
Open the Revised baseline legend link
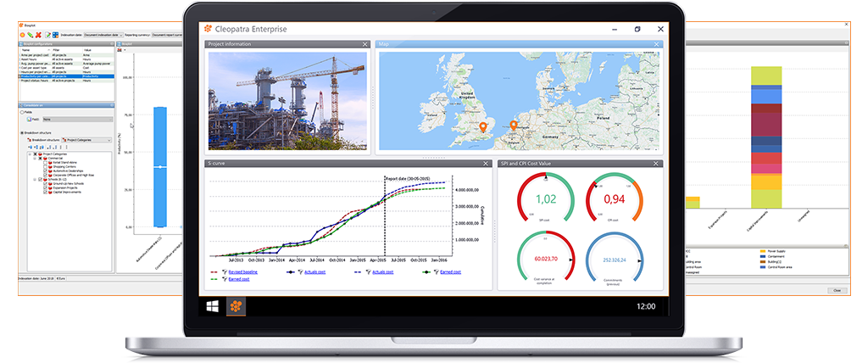(243, 272)
